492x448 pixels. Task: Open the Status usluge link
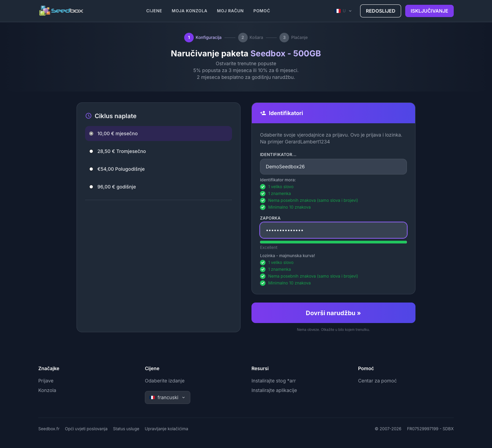click(126, 429)
